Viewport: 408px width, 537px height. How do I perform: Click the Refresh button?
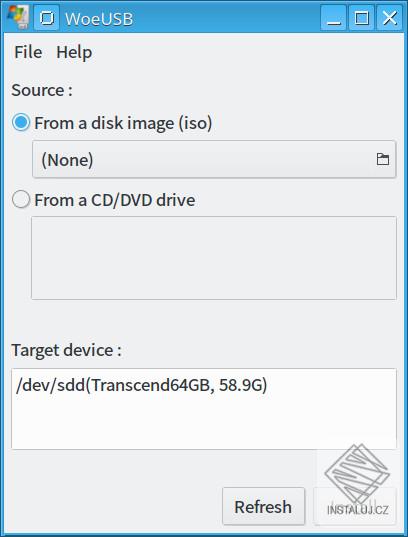[263, 507]
